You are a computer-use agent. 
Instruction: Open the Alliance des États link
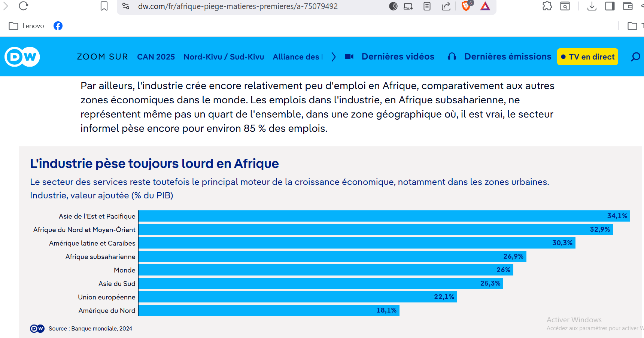[297, 57]
